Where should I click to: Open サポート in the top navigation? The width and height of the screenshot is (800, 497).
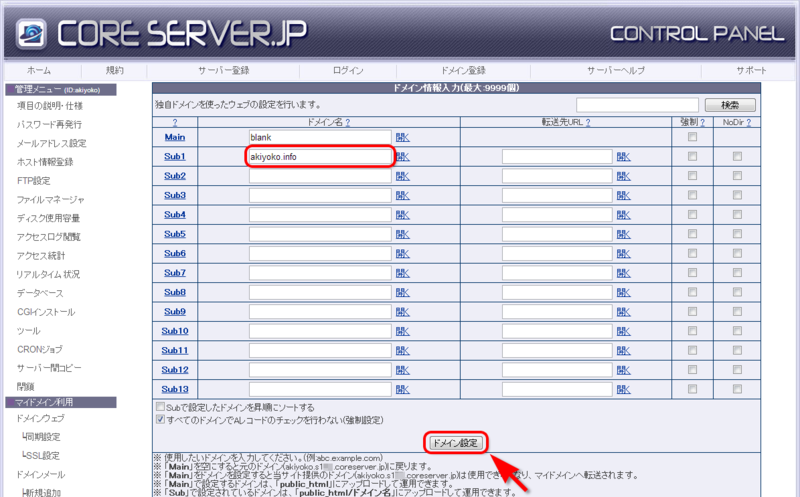tap(751, 70)
